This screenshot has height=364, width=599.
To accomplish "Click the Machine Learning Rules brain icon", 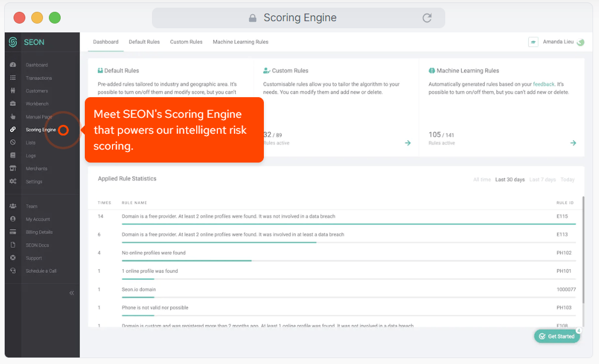I will coord(432,71).
